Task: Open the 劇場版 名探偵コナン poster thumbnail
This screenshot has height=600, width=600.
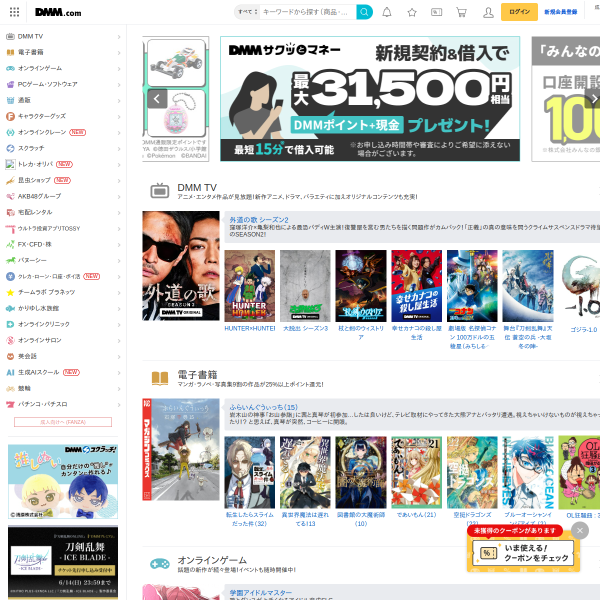Action: coord(472,286)
